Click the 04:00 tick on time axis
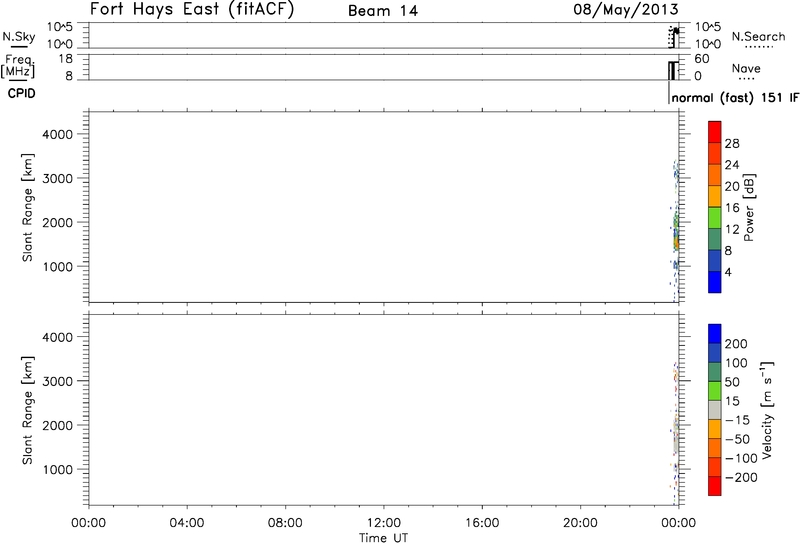The width and height of the screenshot is (800, 544). 187,522
